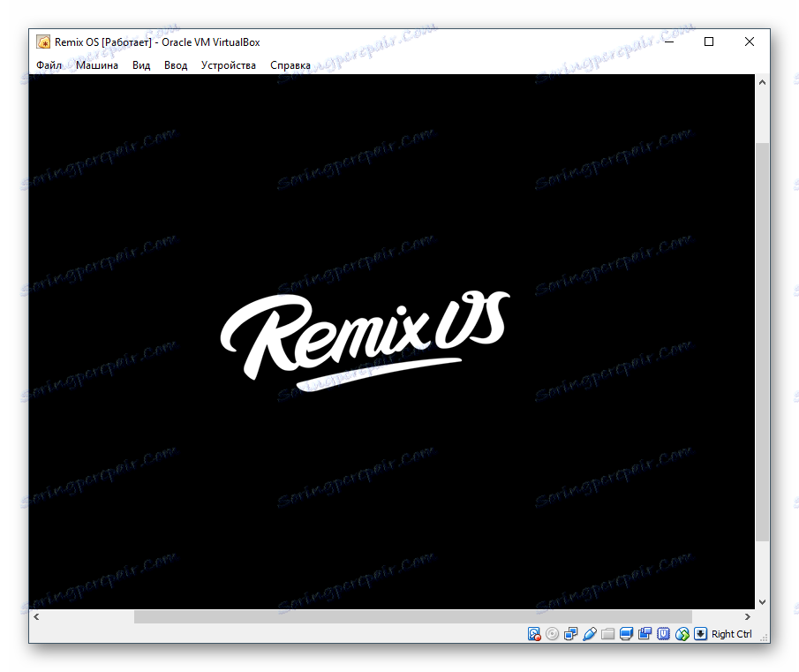The image size is (799, 672).
Task: Close the Remix OS VirtualBox window
Action: tap(749, 42)
